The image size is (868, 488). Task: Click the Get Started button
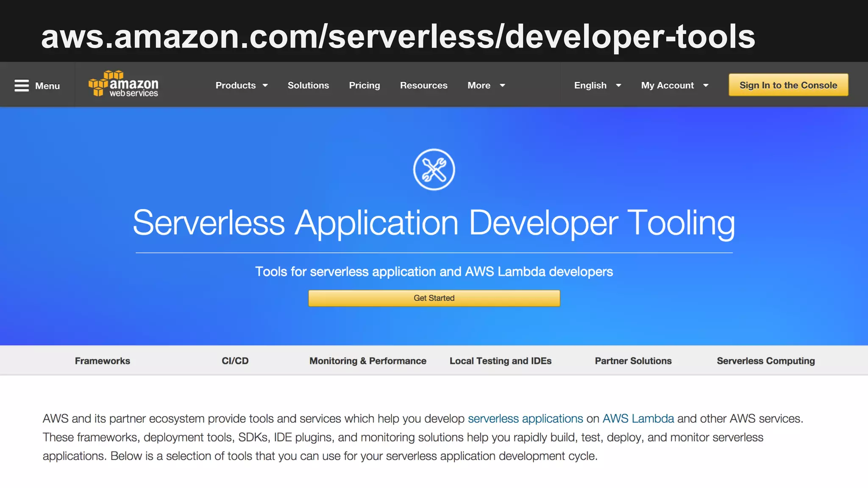click(x=434, y=298)
